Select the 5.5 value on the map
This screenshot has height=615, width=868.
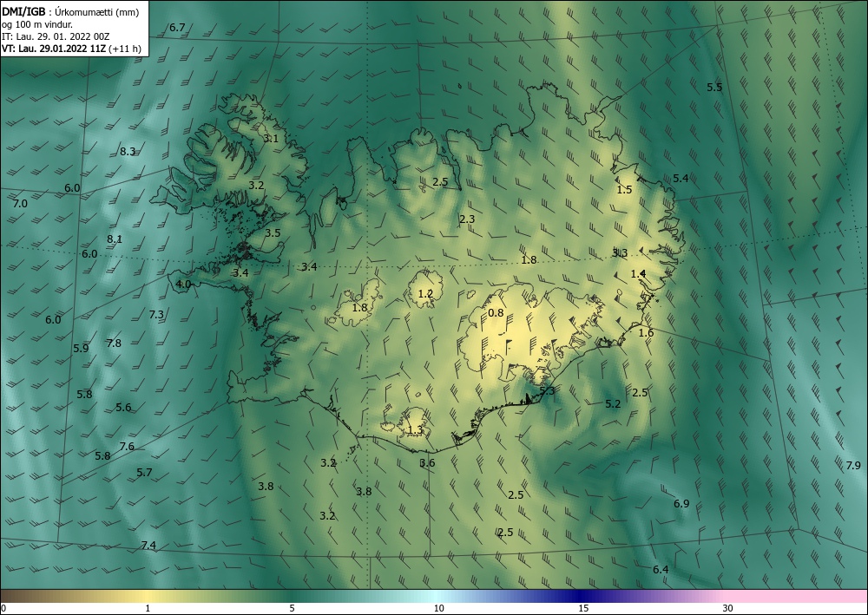pos(714,88)
